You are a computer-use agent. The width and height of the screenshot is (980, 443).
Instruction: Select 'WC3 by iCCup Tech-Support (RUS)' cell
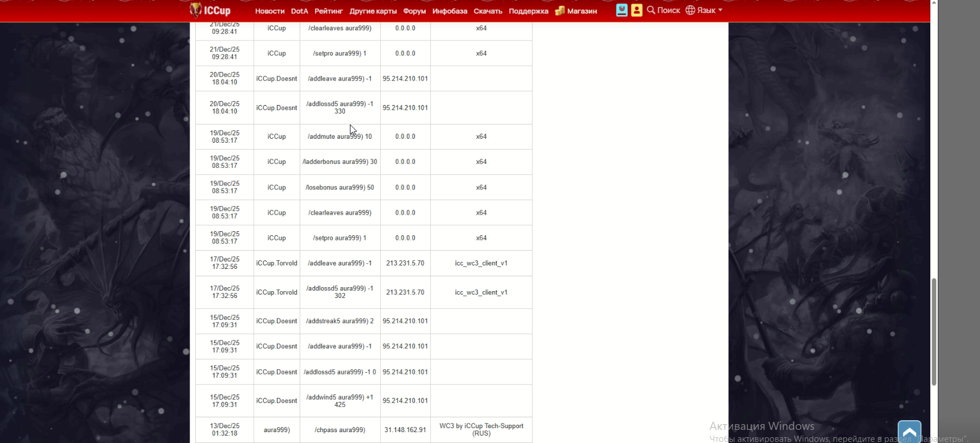(x=481, y=430)
